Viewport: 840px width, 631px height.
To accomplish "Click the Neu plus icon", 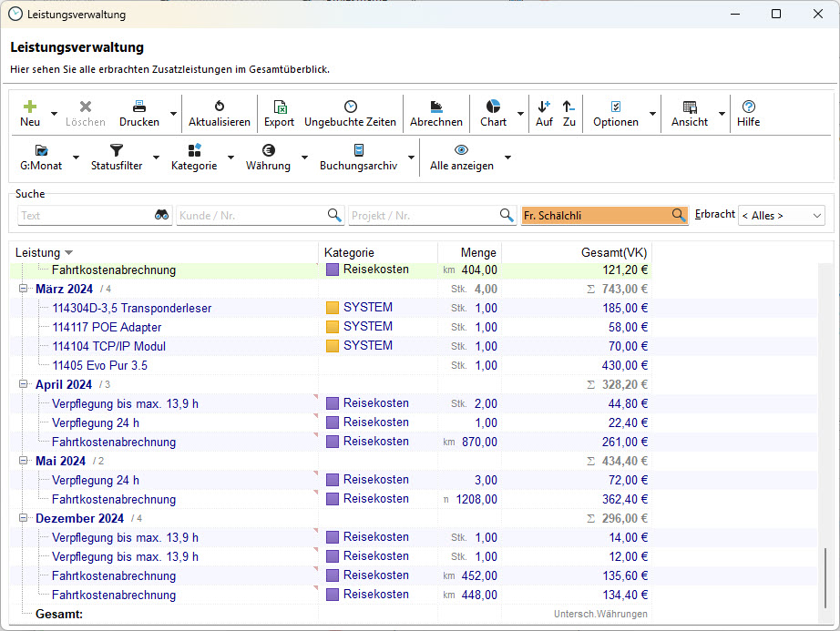I will [x=30, y=107].
